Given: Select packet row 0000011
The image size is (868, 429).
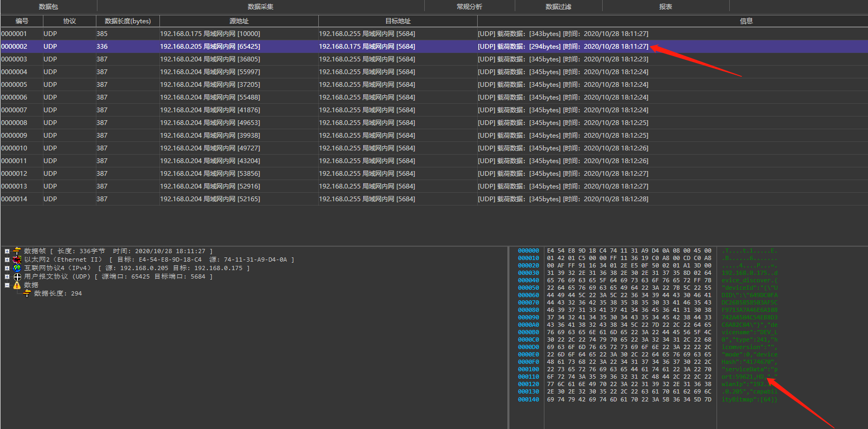Looking at the screenshot, I should [x=434, y=161].
